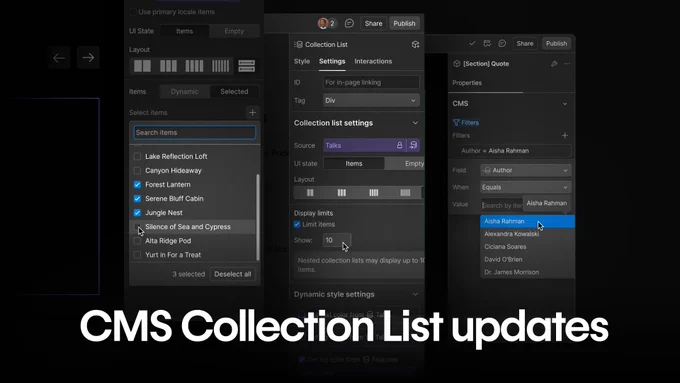Select stacked rows layout icon in left panel

pyautogui.click(x=246, y=66)
